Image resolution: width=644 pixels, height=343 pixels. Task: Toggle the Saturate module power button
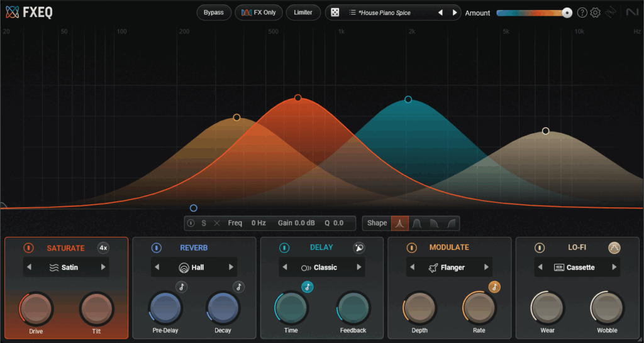[28, 248]
